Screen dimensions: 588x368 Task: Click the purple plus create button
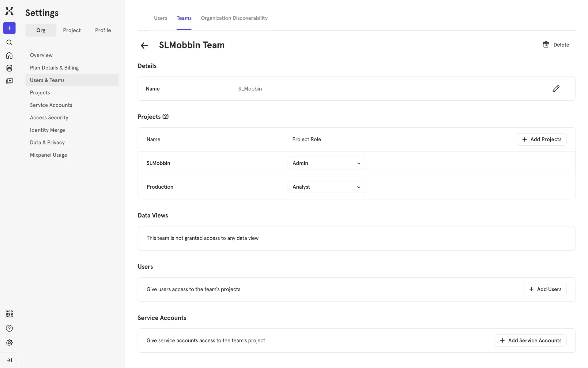pyautogui.click(x=9, y=28)
